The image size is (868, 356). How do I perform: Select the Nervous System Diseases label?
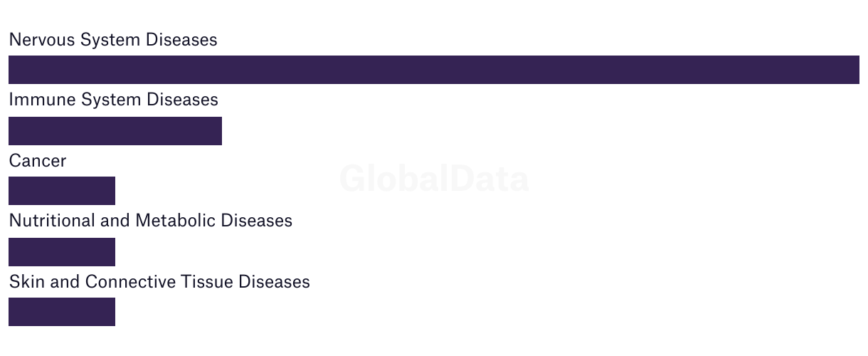coord(113,40)
